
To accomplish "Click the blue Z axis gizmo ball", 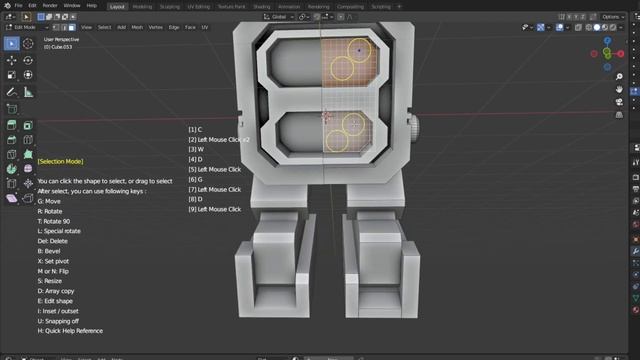I will pos(607,40).
